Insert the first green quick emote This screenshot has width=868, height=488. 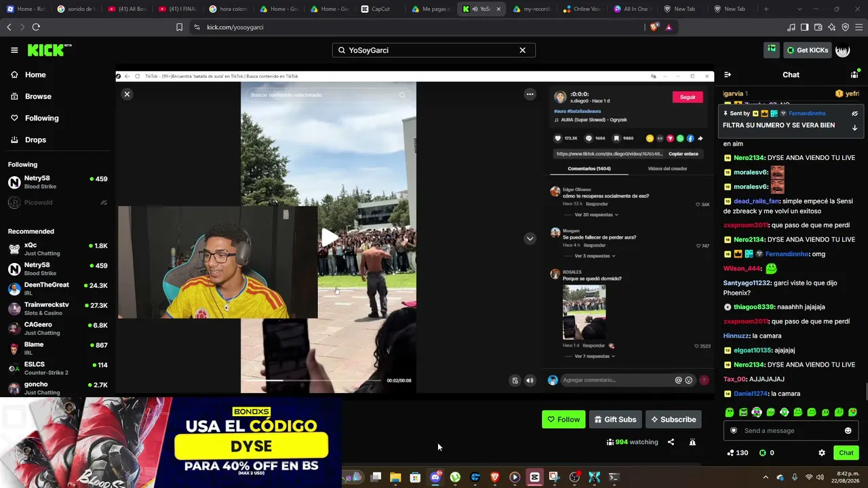coord(730,412)
